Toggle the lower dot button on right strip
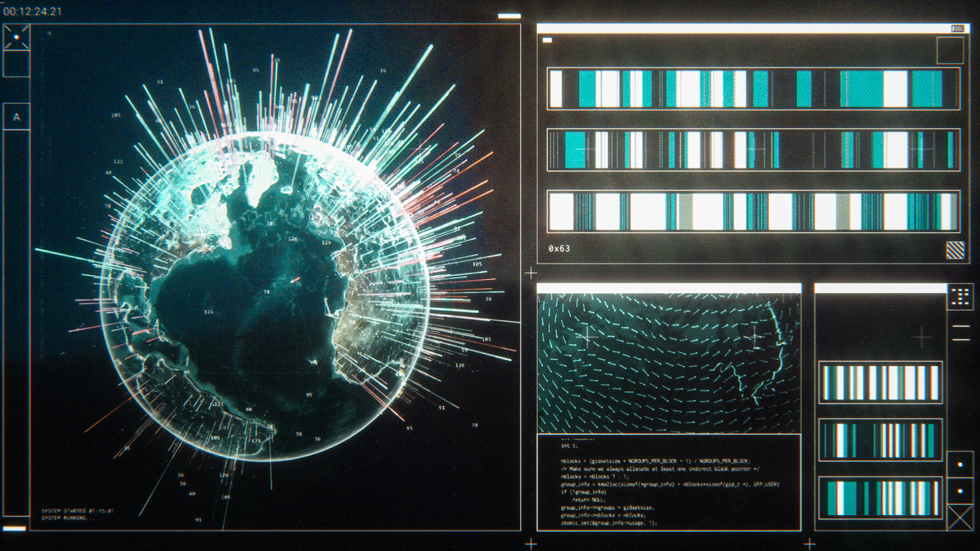The height and width of the screenshot is (551, 980). pos(960,491)
